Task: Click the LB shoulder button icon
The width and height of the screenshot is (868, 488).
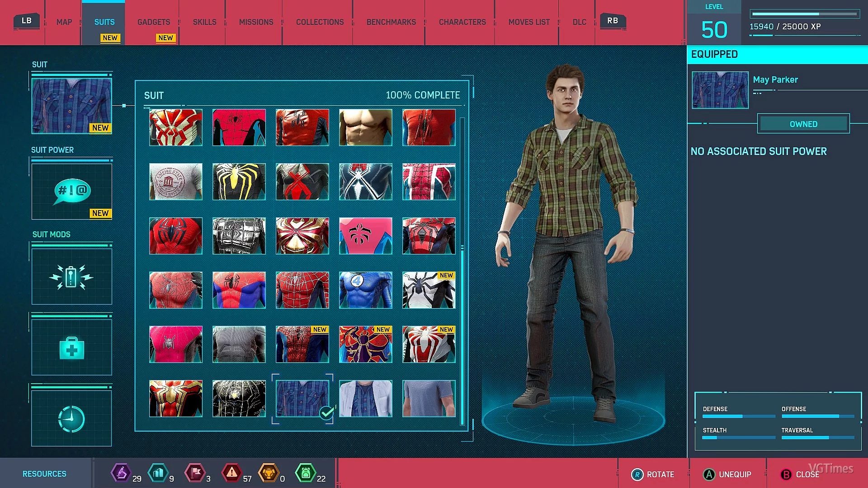Action: click(x=27, y=21)
